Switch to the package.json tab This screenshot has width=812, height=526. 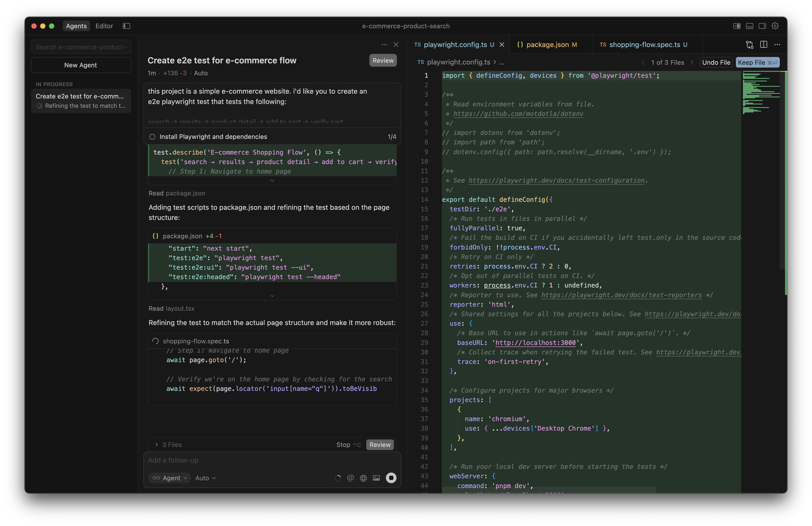click(547, 44)
